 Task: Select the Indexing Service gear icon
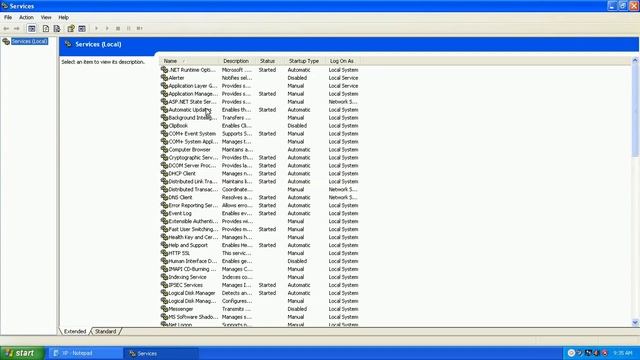coord(164,277)
